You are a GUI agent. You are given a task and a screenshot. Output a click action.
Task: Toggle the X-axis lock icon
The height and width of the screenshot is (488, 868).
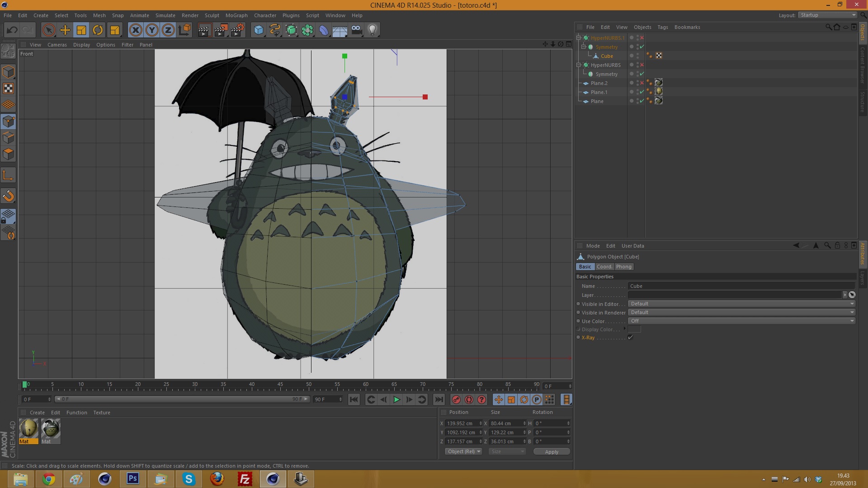coord(135,30)
